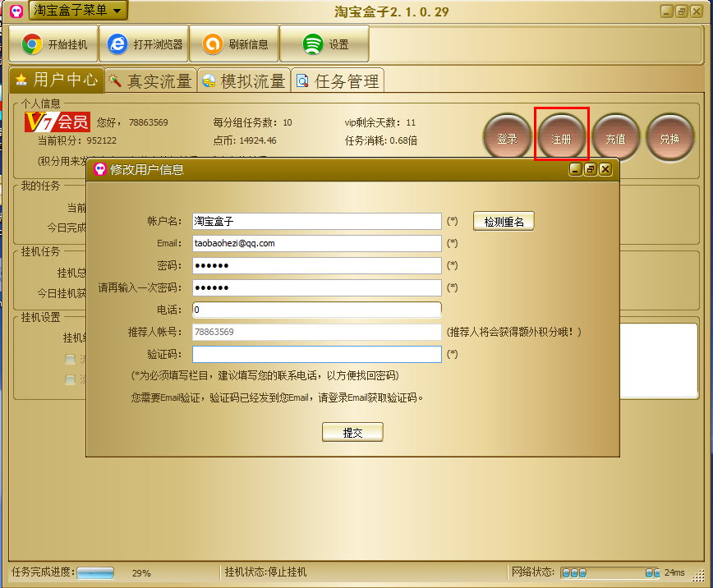Click the 请再输入一次密码 field

316,288
